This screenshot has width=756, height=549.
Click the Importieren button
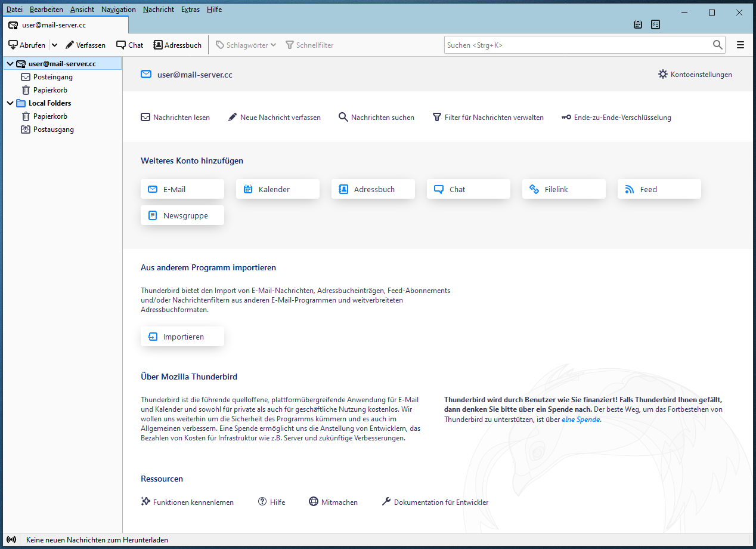(182, 337)
